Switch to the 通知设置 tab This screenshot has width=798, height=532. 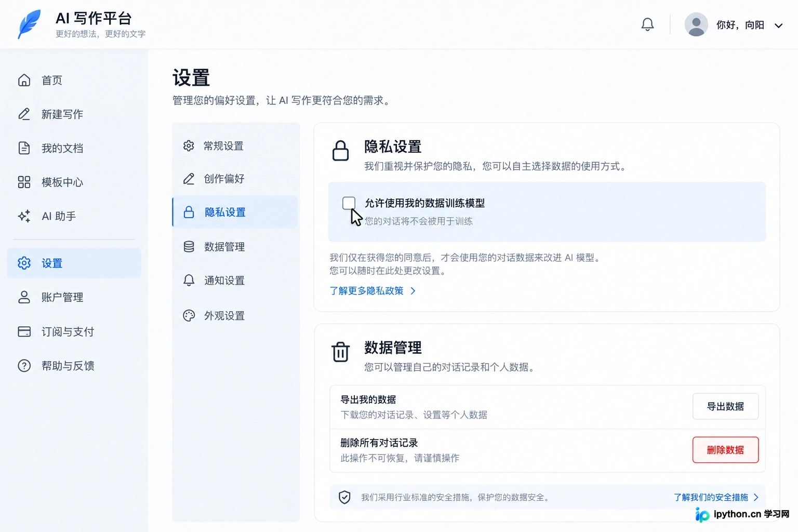coord(235,281)
